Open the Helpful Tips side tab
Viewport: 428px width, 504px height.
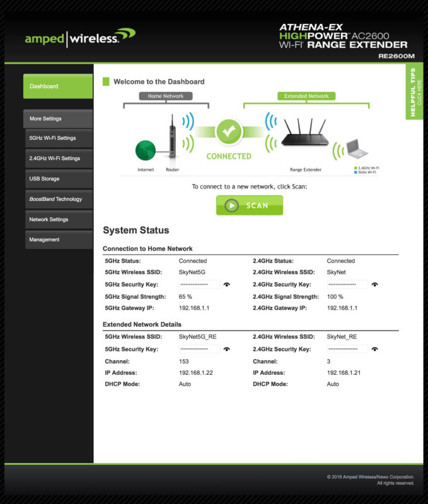tap(414, 92)
